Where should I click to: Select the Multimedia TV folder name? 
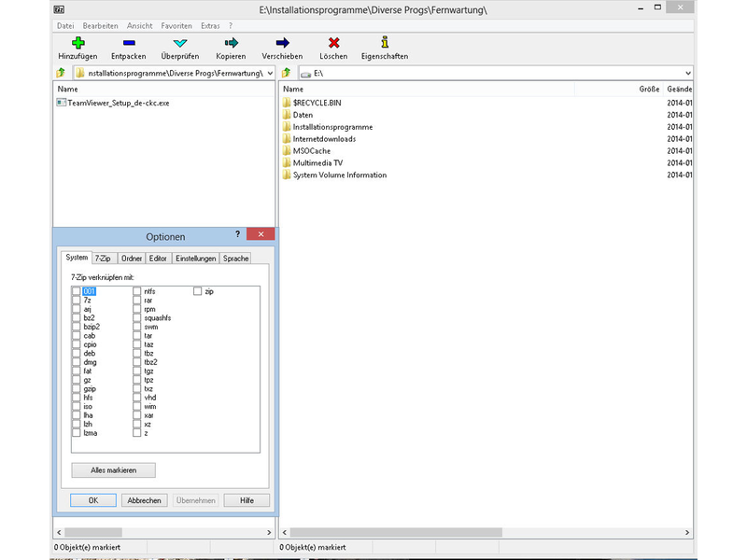click(x=317, y=162)
